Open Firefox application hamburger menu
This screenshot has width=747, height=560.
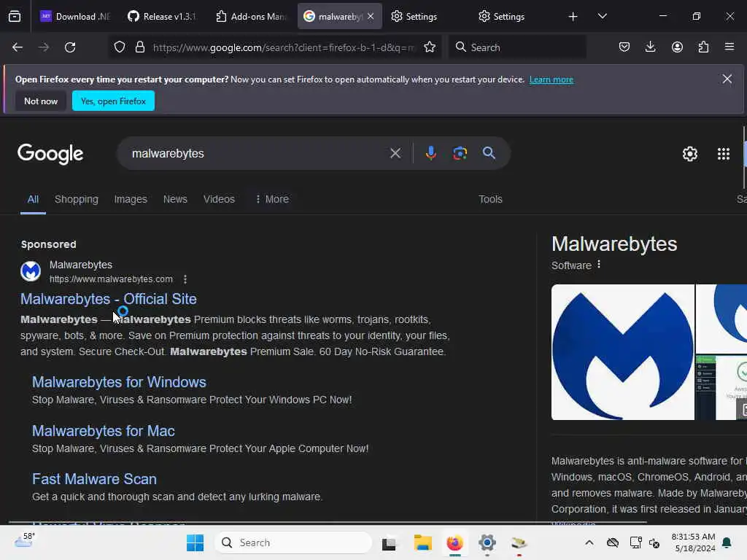point(729,47)
